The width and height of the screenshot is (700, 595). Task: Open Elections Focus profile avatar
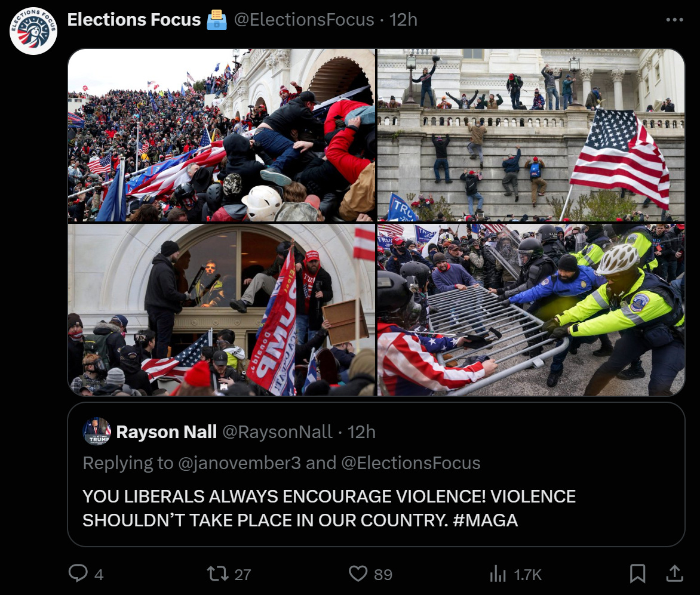click(x=33, y=31)
